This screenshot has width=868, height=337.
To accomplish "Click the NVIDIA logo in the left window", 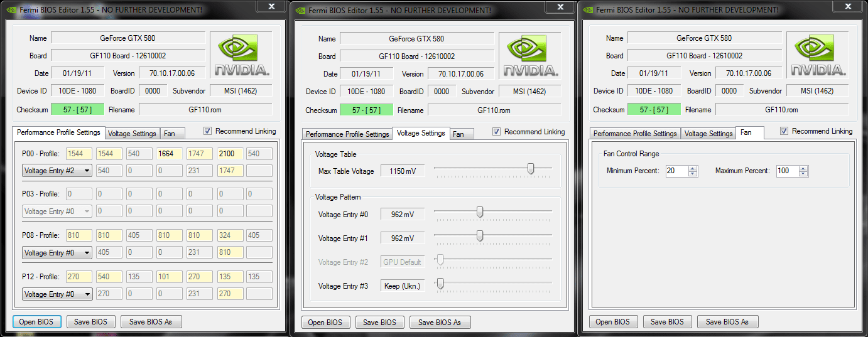I will pos(241,55).
